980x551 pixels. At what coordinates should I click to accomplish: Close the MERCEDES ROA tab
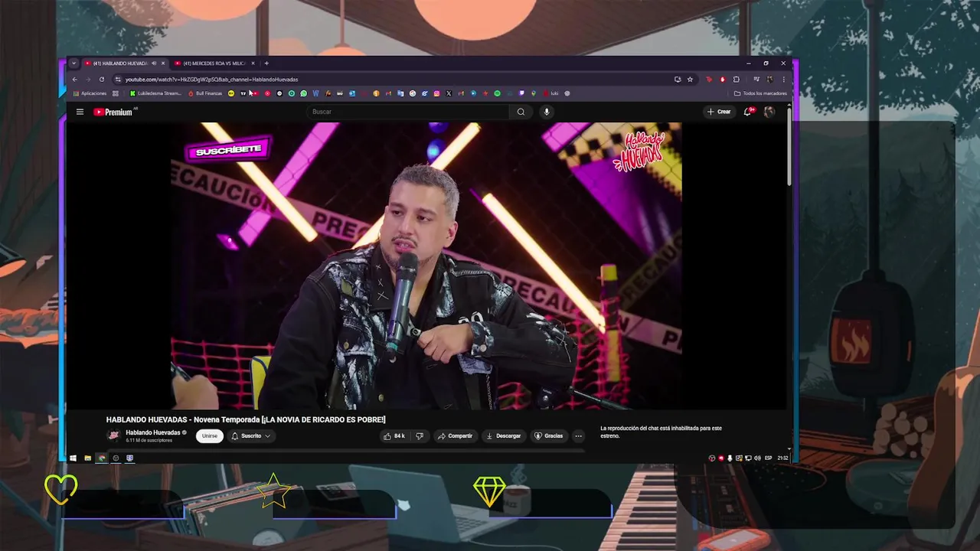(253, 64)
